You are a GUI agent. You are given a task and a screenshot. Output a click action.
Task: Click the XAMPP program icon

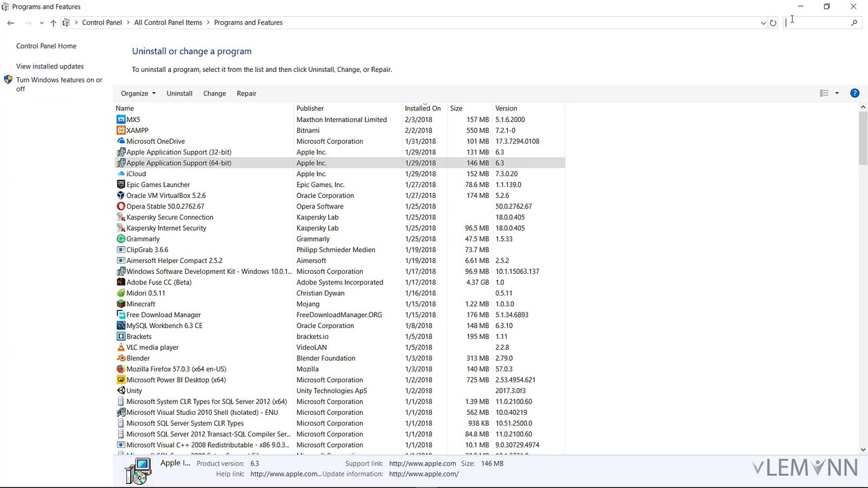[x=121, y=130]
